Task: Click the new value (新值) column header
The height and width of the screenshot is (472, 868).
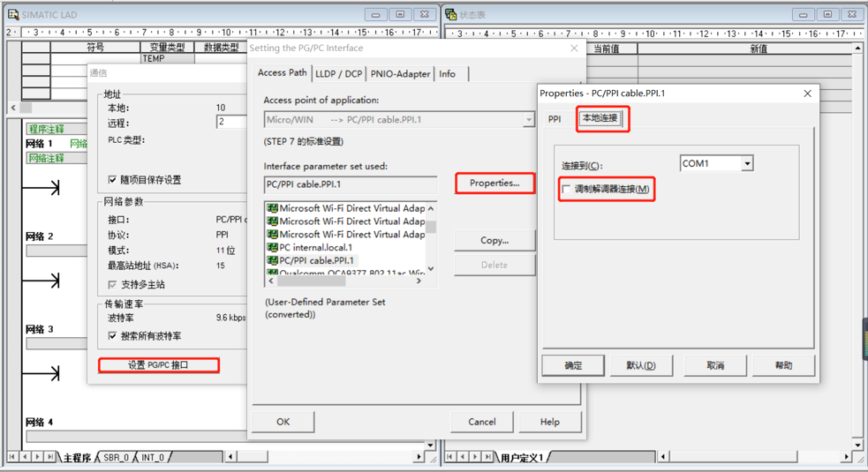Action: click(x=744, y=49)
